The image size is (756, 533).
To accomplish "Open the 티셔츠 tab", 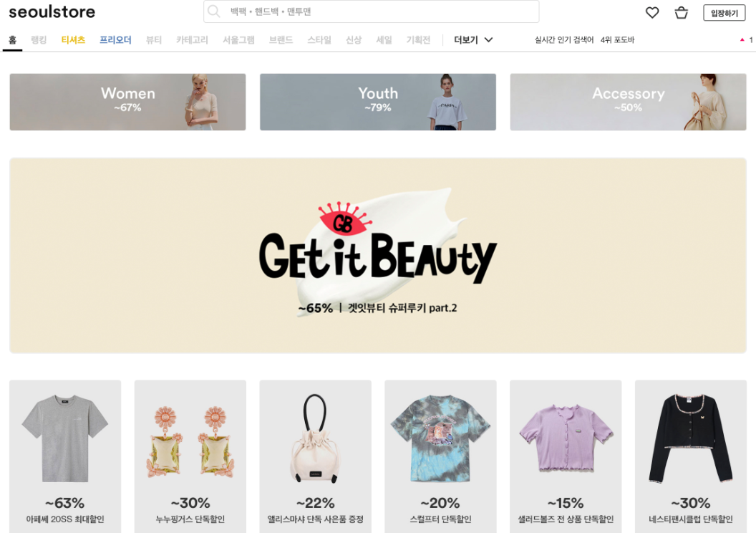I will pyautogui.click(x=73, y=40).
